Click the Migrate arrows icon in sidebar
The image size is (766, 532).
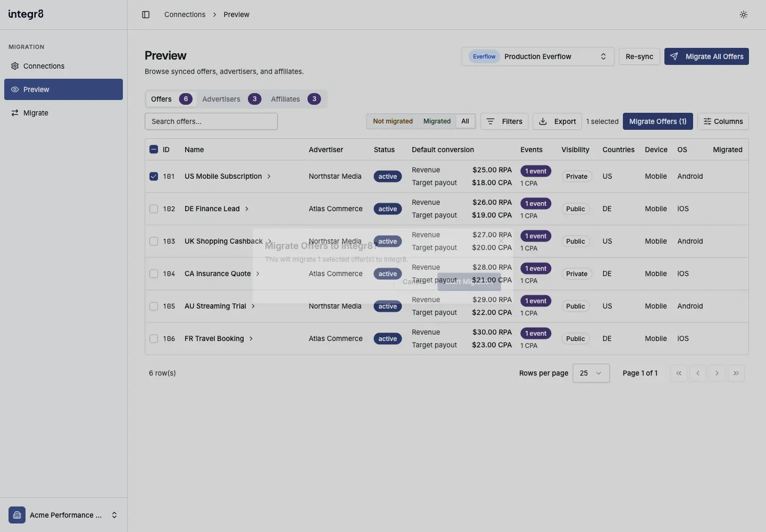tap(15, 113)
